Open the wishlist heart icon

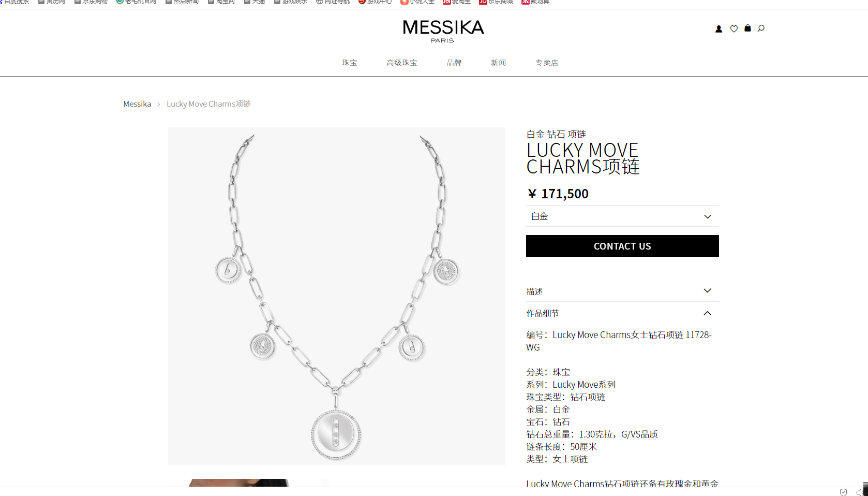(x=734, y=29)
